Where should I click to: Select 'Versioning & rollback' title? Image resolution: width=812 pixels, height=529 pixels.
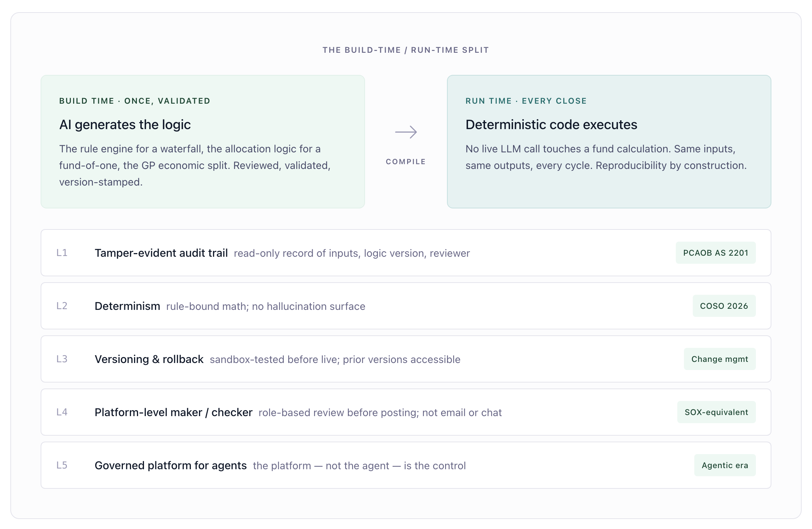(x=149, y=359)
